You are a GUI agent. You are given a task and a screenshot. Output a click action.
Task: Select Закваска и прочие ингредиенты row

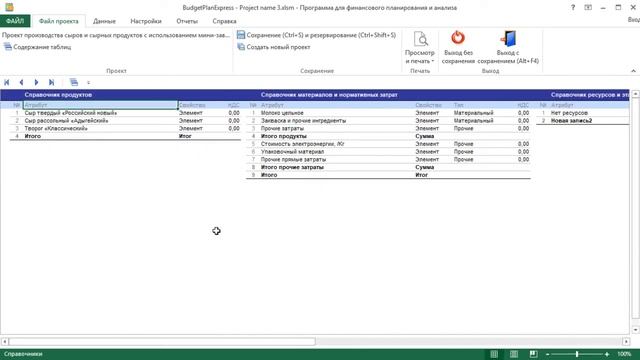pyautogui.click(x=388, y=120)
